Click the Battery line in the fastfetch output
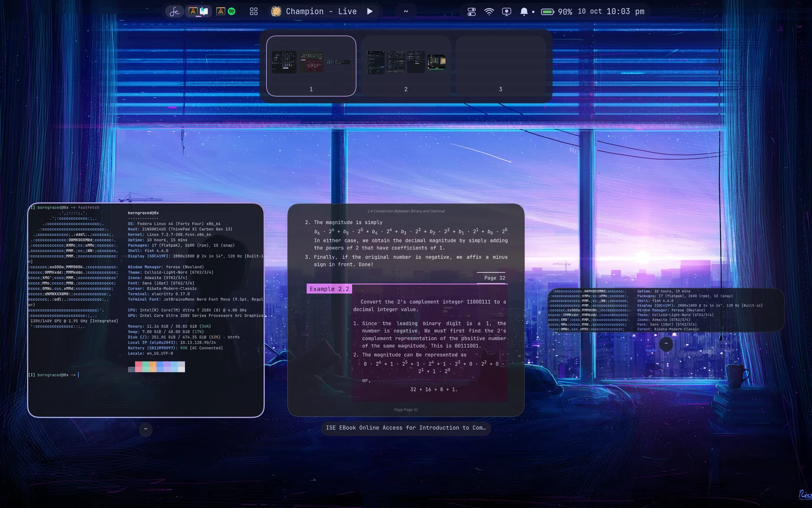 (175, 348)
